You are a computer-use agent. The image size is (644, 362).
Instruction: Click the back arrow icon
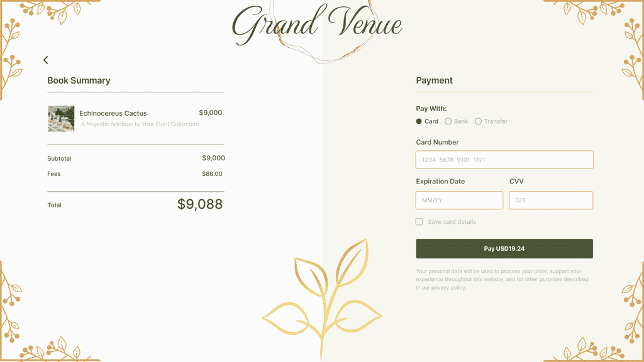point(46,60)
